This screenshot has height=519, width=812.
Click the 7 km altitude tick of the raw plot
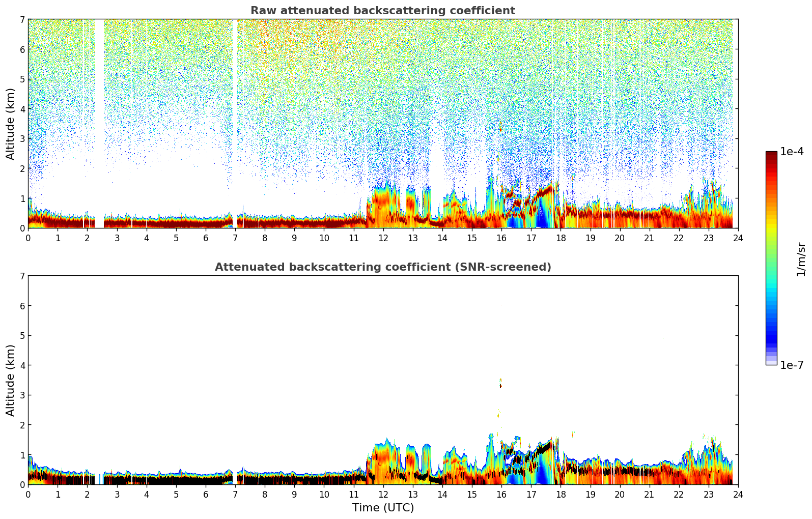22,20
